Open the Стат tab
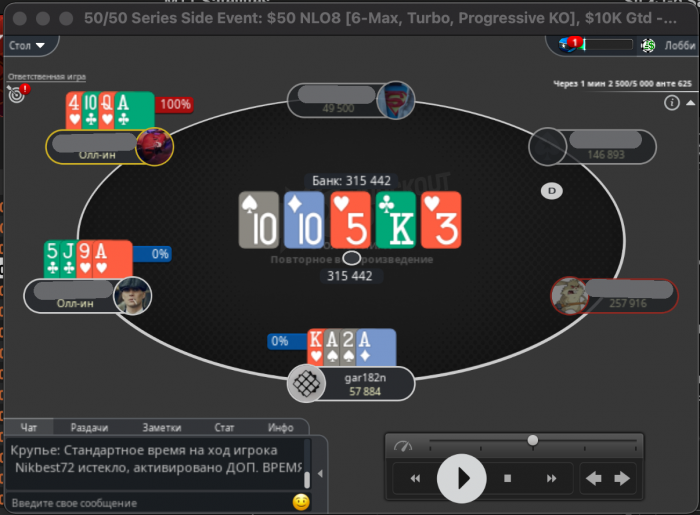 coord(224,428)
